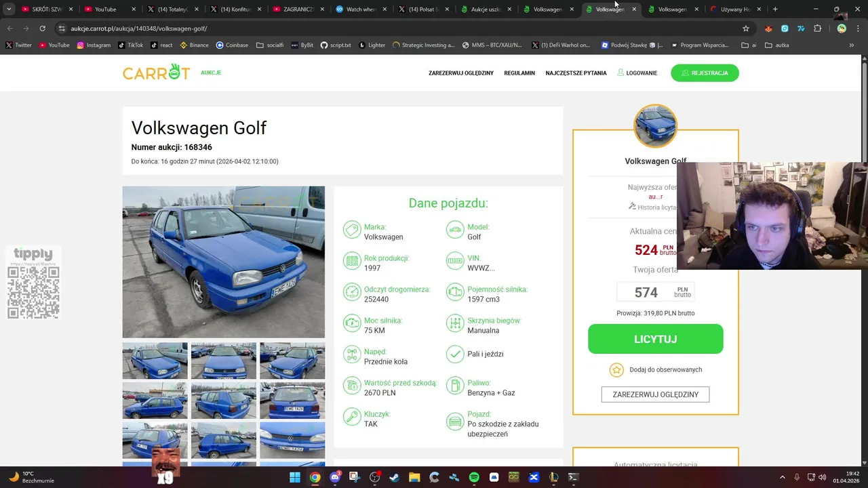Open OBS Studio from the taskbar
This screenshot has height=488, width=868.
click(374, 477)
